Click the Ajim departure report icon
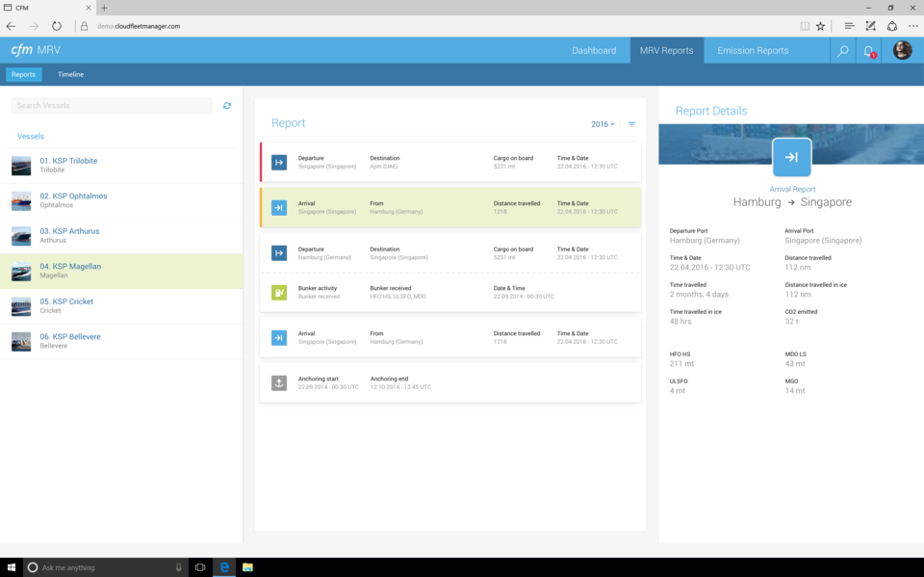This screenshot has height=577, width=924. point(279,162)
